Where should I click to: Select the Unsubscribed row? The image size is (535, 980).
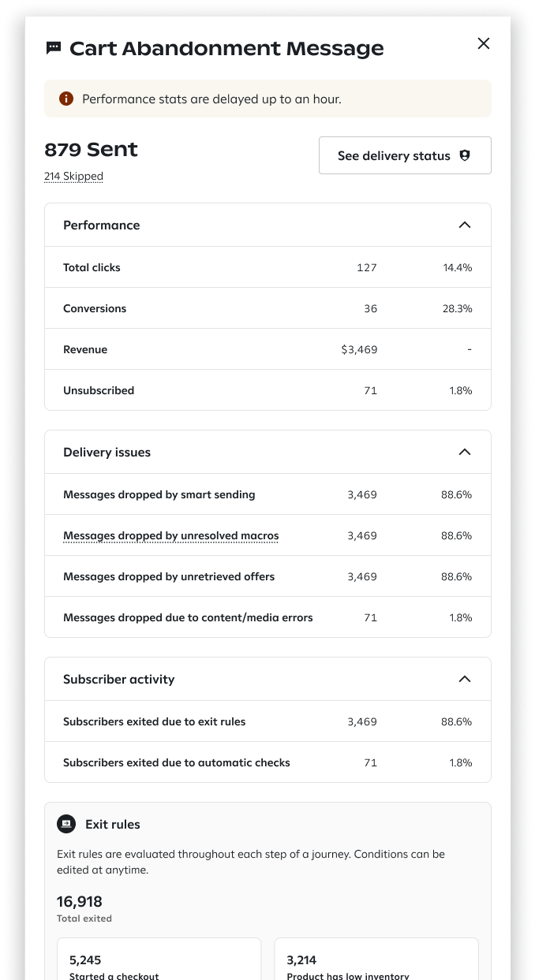coord(267,390)
